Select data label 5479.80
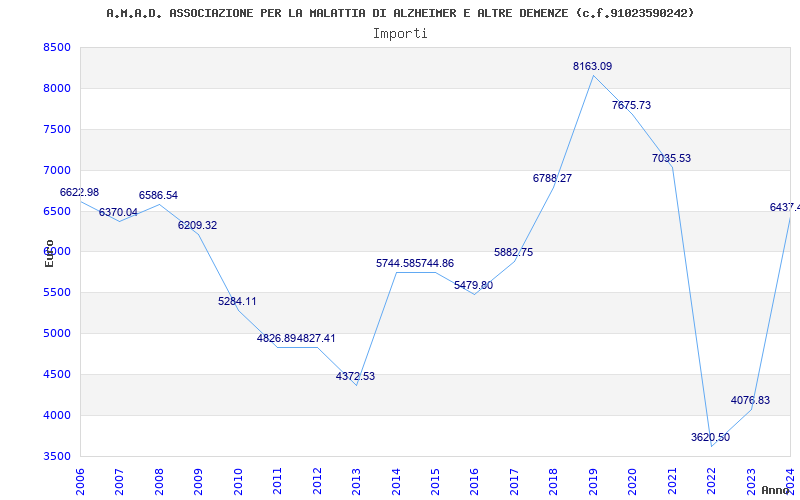Viewport: 800px width, 500px height. point(473,285)
